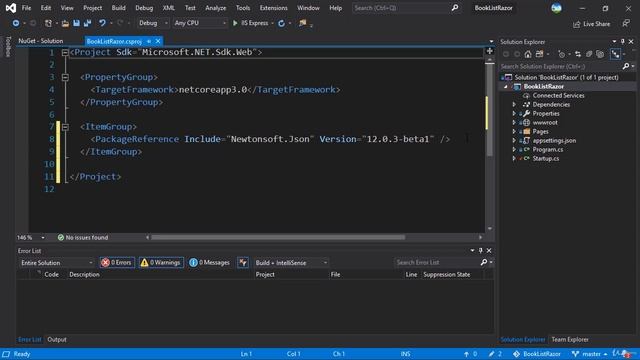Click the search magnifier in title bar
Viewport: 640px width, 360px height.
tap(455, 8)
